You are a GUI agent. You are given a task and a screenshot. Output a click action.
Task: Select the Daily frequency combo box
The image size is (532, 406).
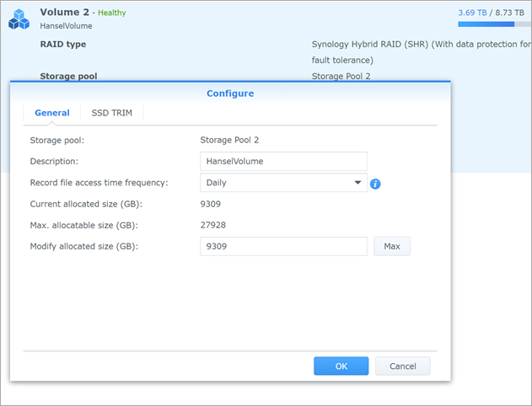coord(283,183)
